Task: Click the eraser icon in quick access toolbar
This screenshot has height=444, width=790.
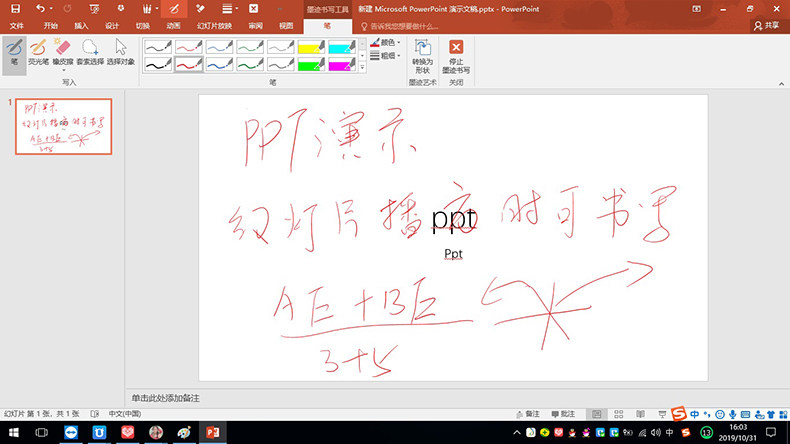Action: pyautogui.click(x=200, y=9)
